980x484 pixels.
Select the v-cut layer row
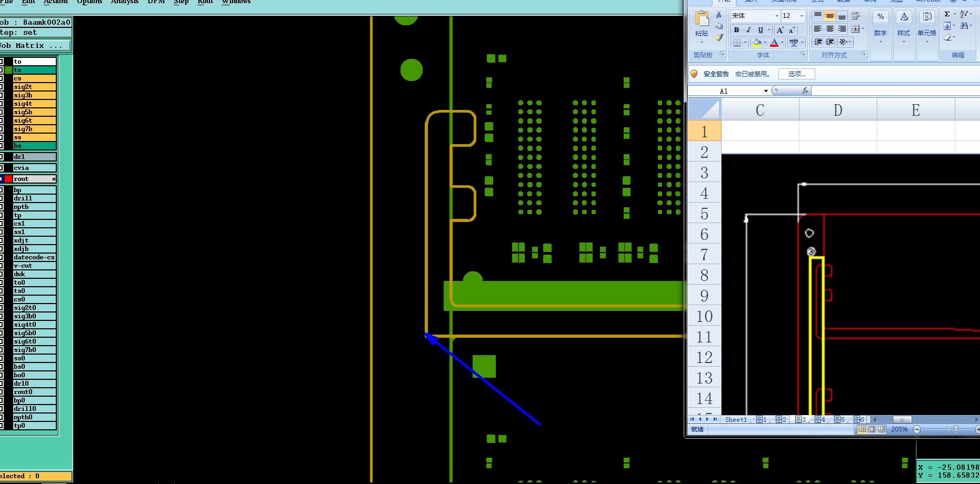(34, 266)
